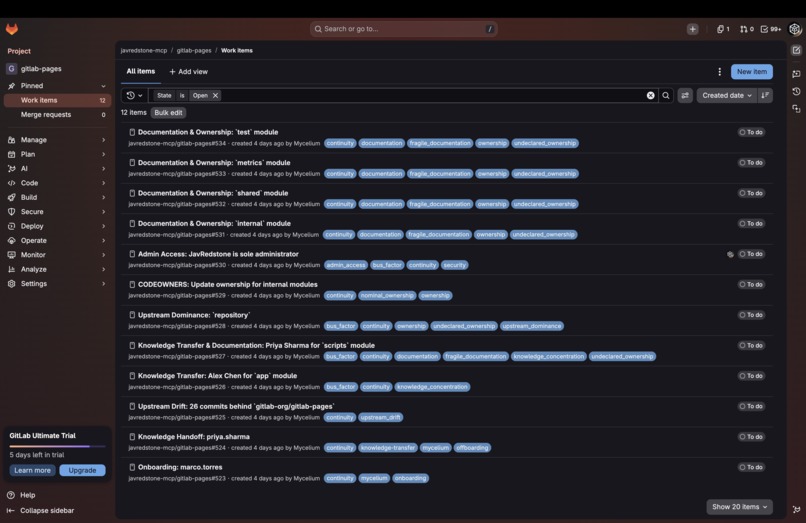Expand the Secure sidebar section
The width and height of the screenshot is (806, 523).
pyautogui.click(x=57, y=211)
